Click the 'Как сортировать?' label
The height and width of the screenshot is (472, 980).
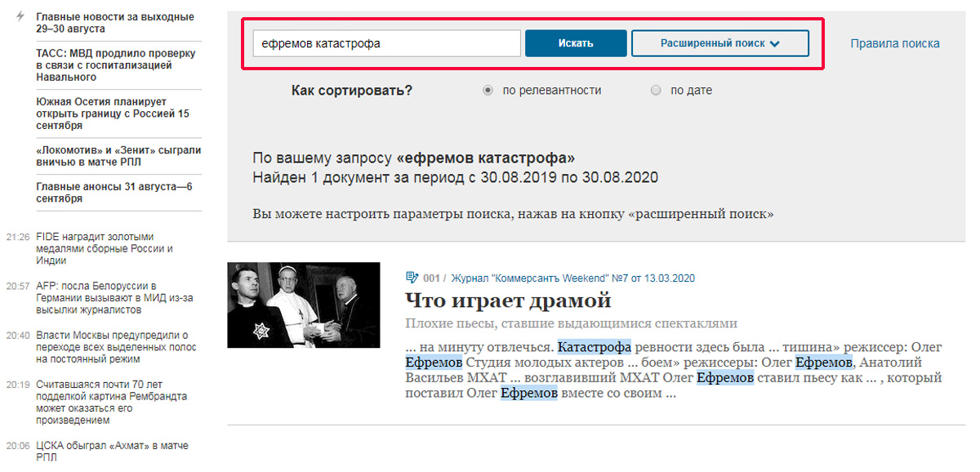[x=352, y=91]
